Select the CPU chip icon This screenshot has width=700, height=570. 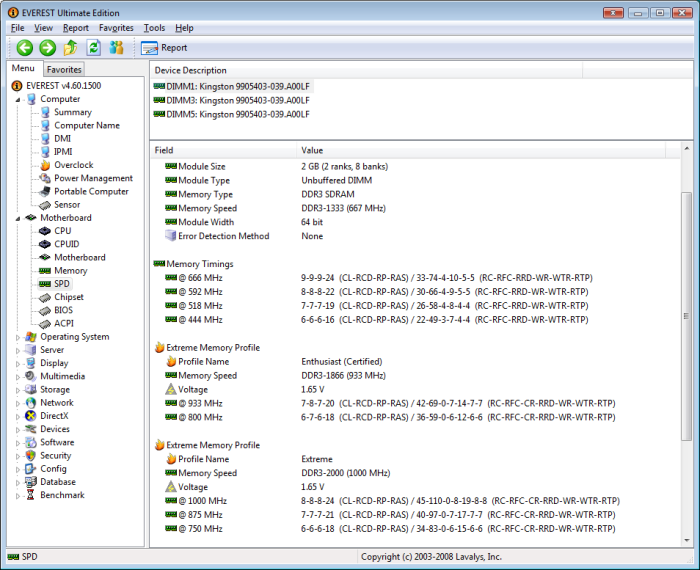(x=45, y=231)
